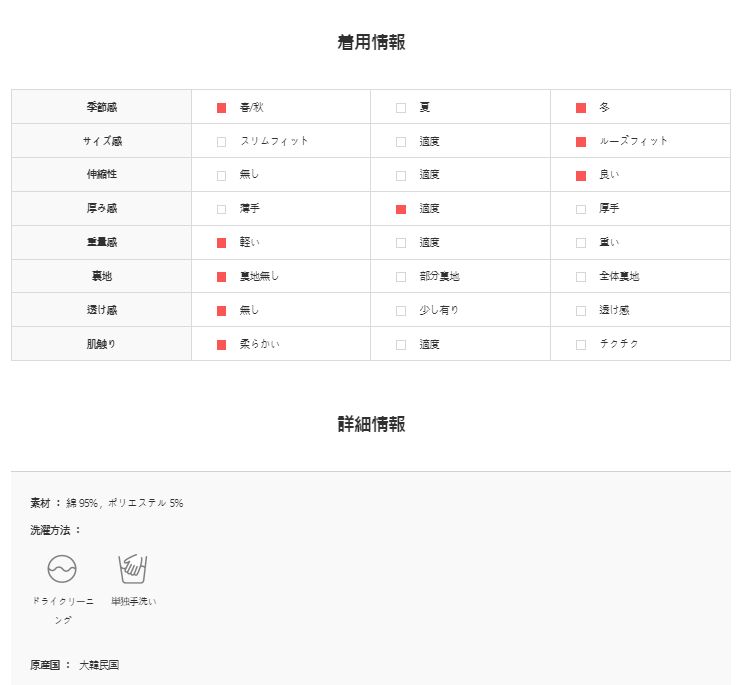Viewport: 745px width, 685px height.
Task: Toggle the red 冬 season checkbox
Action: click(x=581, y=108)
